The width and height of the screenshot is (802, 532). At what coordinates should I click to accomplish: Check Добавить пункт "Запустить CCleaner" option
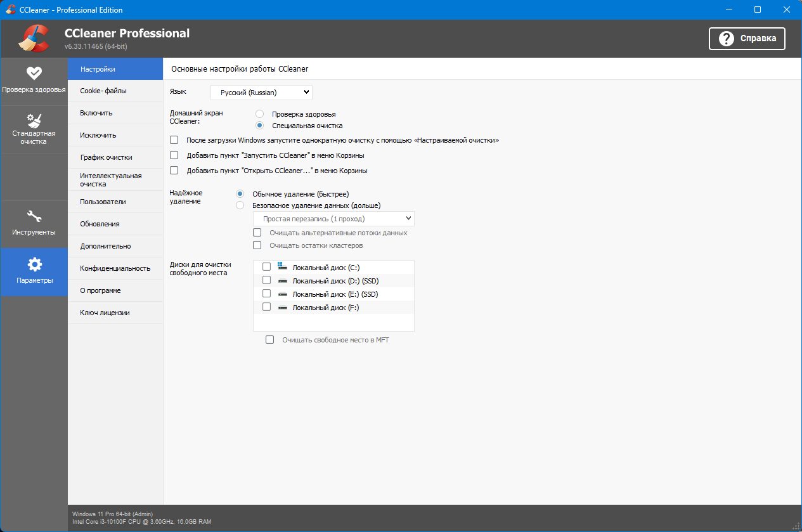174,155
